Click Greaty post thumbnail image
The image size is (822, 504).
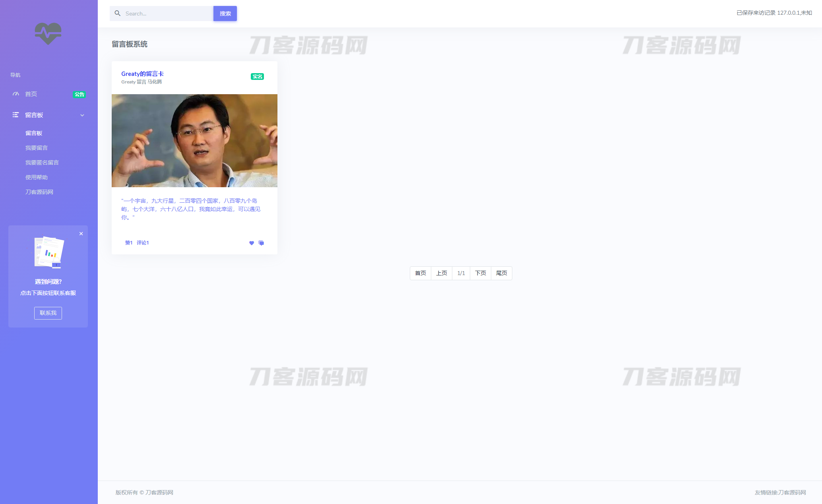[194, 140]
